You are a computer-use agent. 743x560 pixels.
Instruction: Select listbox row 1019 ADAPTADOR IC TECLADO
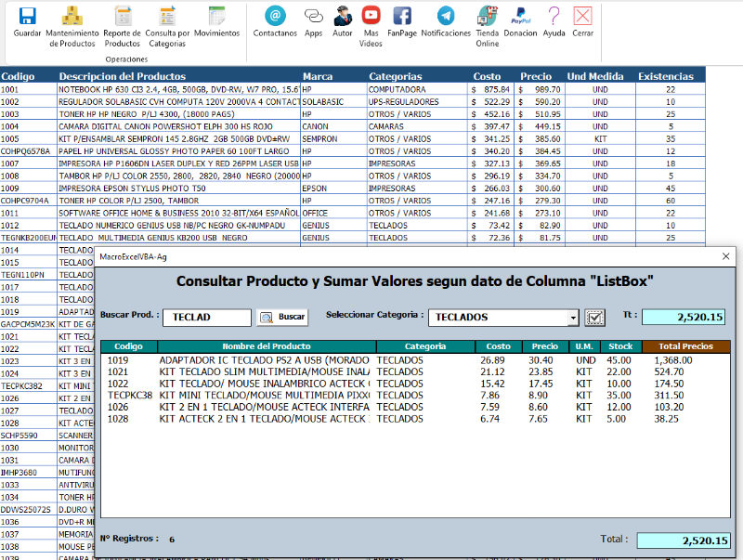415,360
